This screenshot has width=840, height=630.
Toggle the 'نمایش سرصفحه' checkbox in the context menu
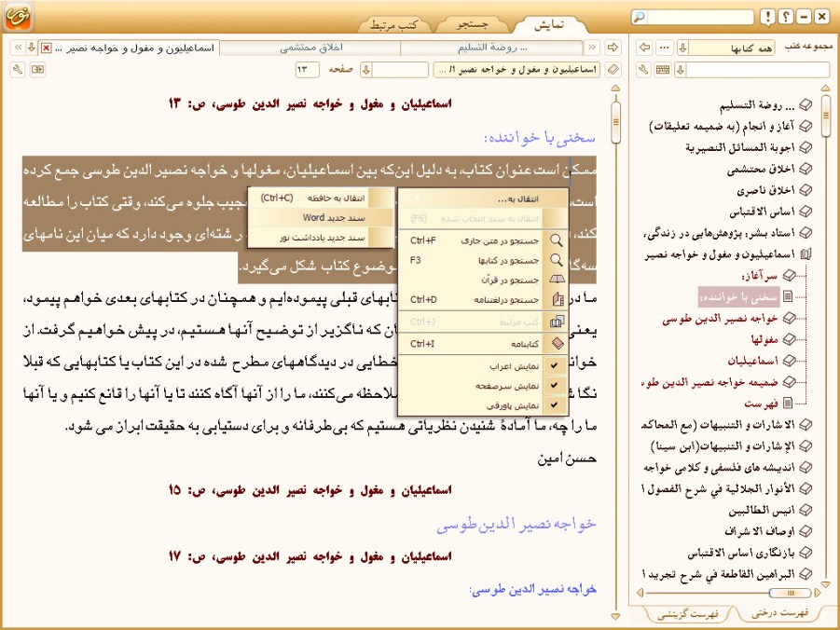555,386
